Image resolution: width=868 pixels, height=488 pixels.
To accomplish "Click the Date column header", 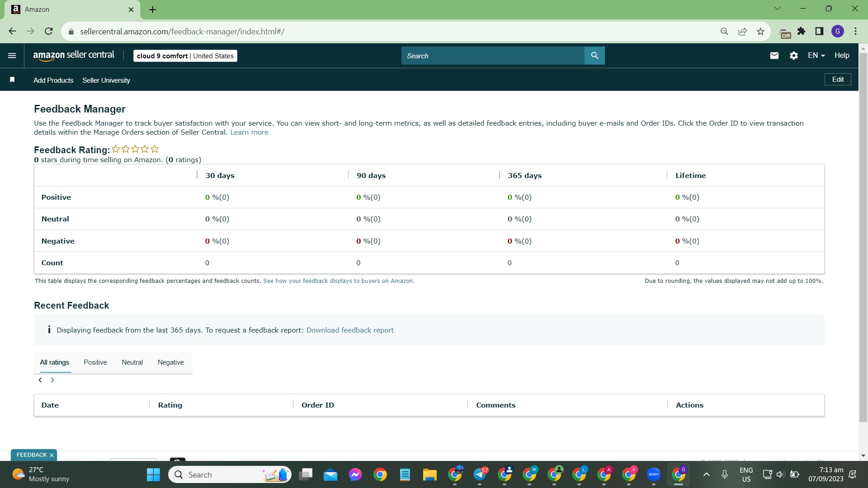I will pos(50,405).
